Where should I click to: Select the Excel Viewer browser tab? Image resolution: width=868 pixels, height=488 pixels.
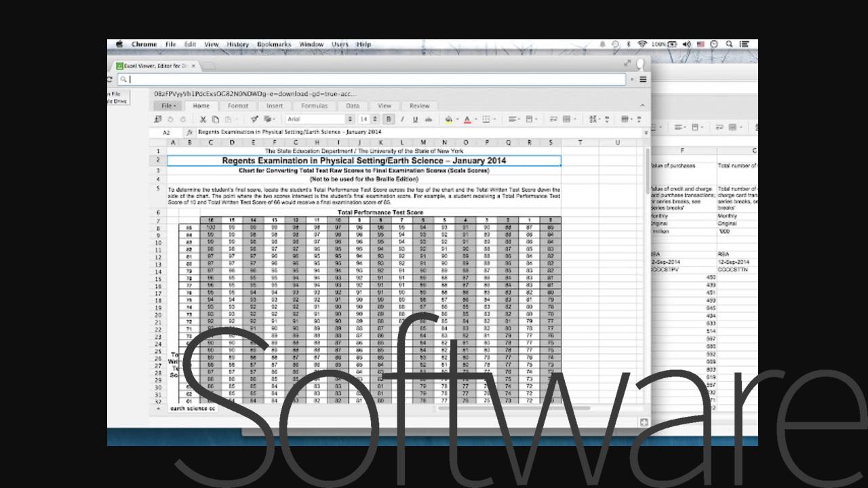pyautogui.click(x=156, y=66)
